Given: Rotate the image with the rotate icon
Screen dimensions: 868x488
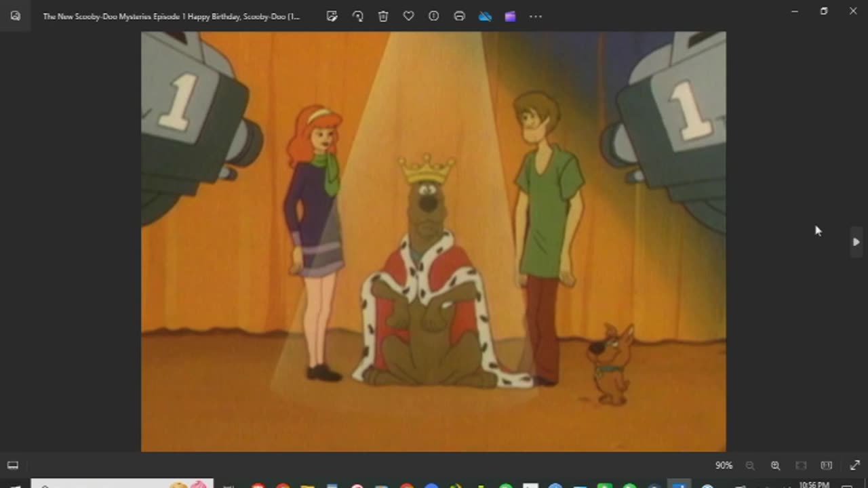Looking at the screenshot, I should (x=357, y=16).
